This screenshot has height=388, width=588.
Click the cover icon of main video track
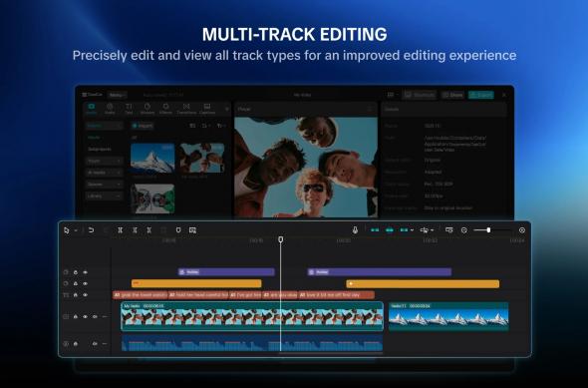point(66,317)
